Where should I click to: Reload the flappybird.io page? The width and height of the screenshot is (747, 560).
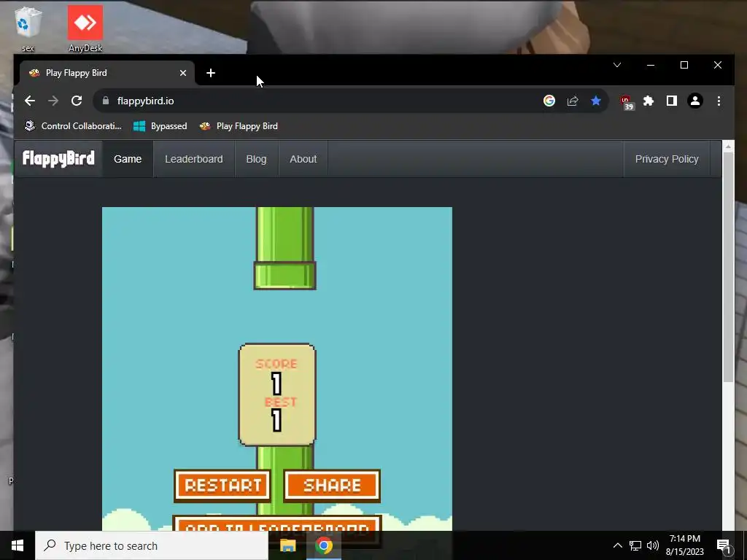click(77, 101)
